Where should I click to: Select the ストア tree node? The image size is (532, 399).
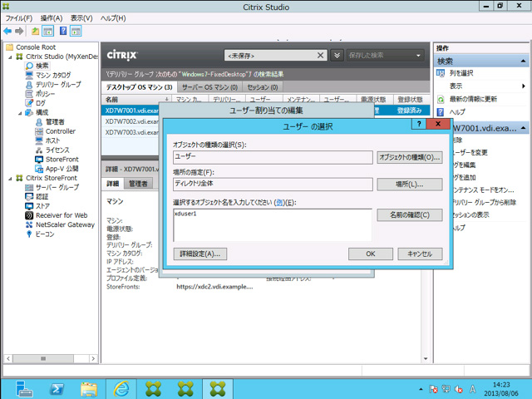[x=42, y=206]
